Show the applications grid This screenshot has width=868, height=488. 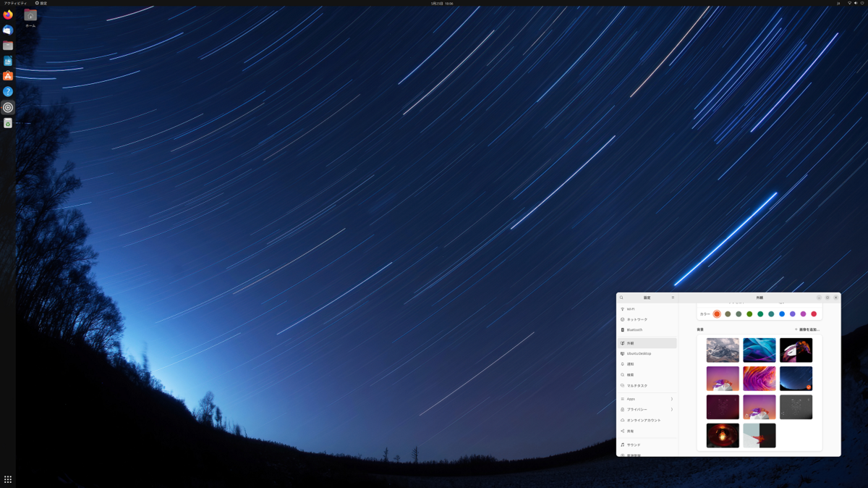(x=8, y=479)
